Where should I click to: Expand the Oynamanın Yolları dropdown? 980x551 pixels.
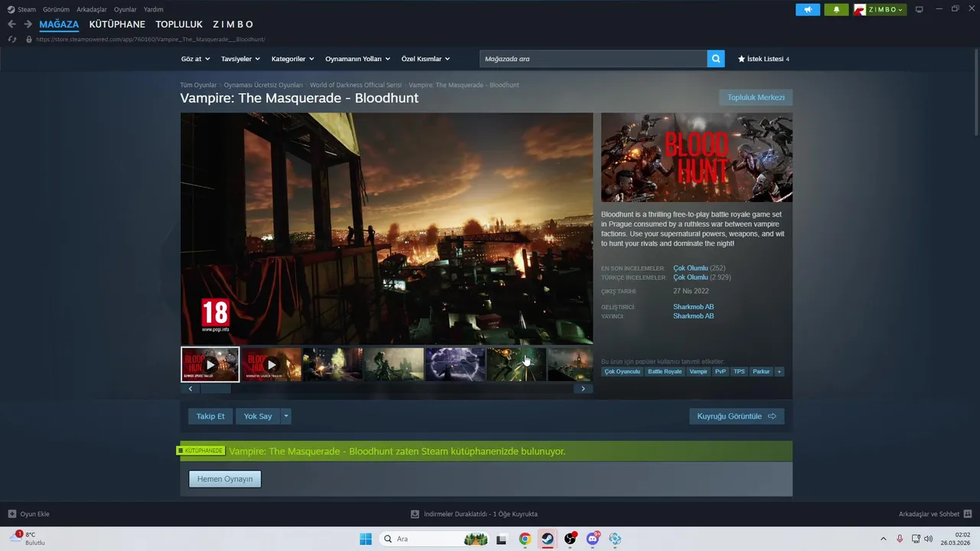(x=358, y=59)
